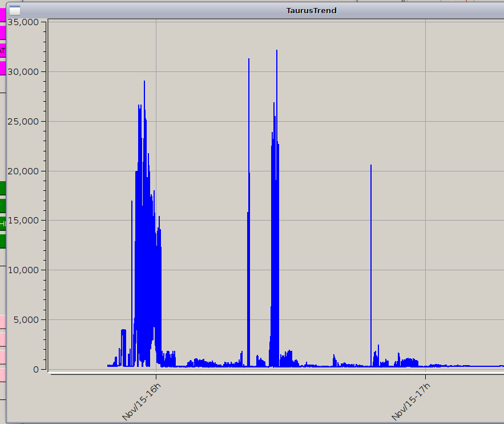Viewport: 504px width, 424px height.
Task: Click the green button with HI text
Action: coord(3,223)
